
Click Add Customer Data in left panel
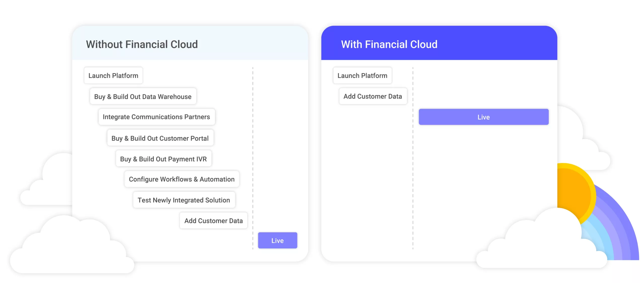pos(213,221)
